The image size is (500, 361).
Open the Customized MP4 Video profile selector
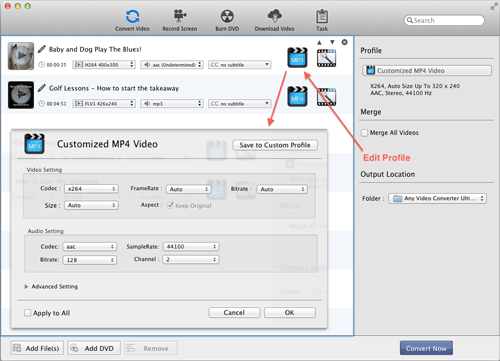(x=427, y=71)
